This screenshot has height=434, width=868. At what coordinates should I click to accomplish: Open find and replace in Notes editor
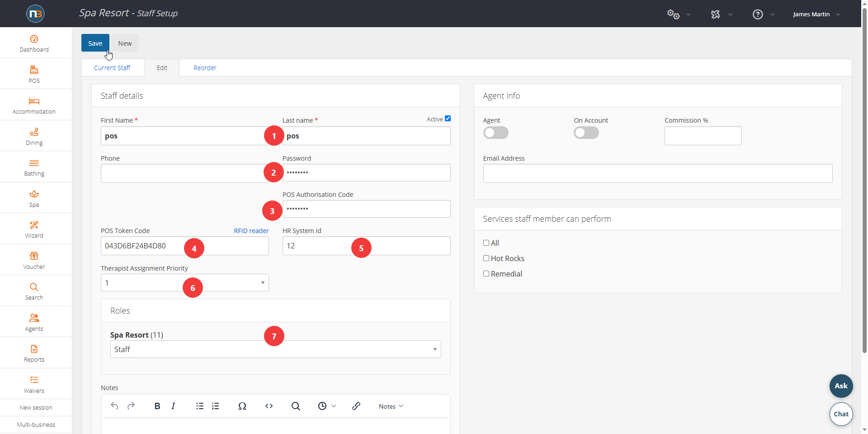tap(296, 406)
